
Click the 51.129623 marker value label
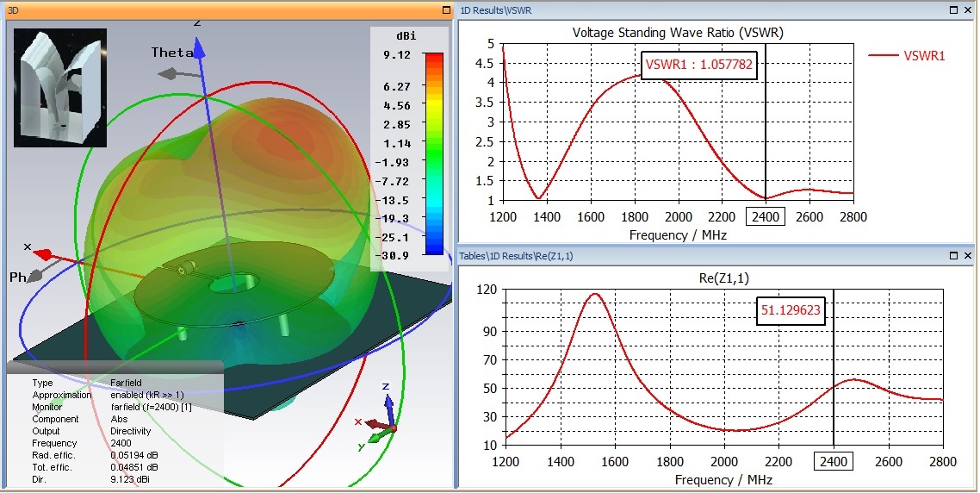click(791, 309)
